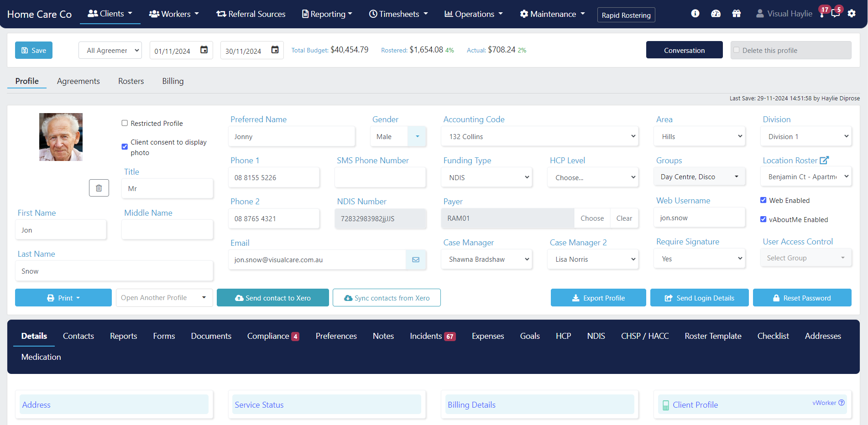
Task: Open the Maintenance menu
Action: 552,14
